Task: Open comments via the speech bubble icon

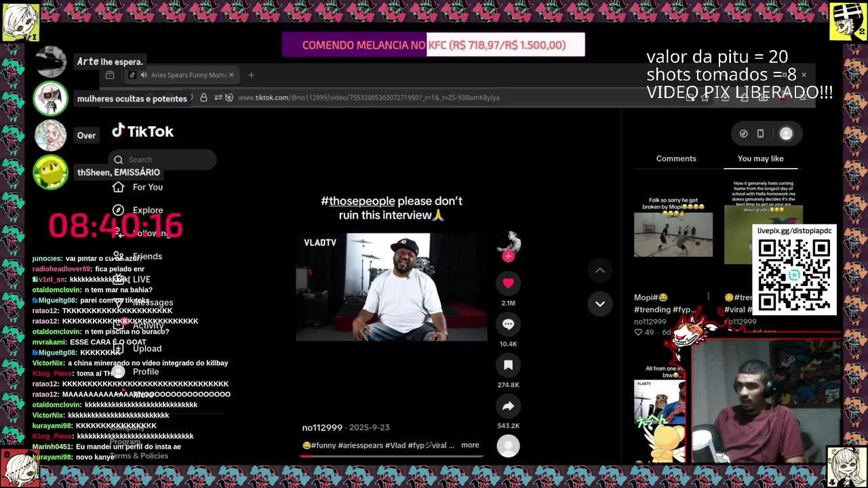Action: click(508, 324)
